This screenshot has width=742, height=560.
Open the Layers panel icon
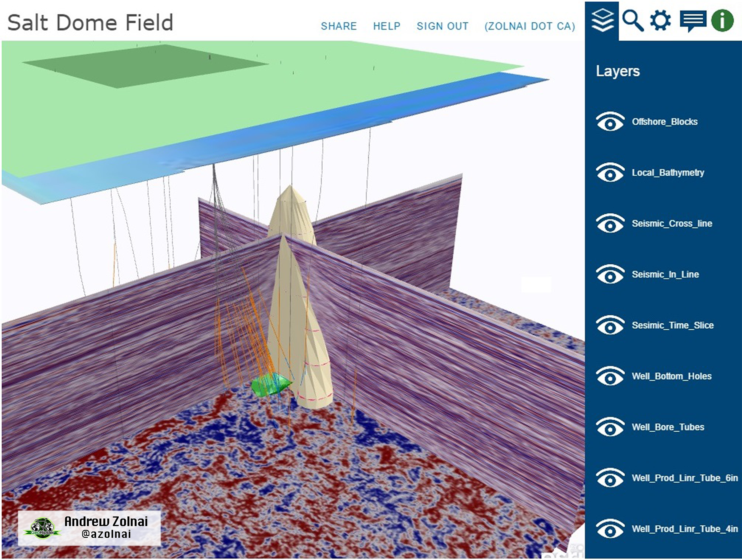click(x=603, y=20)
